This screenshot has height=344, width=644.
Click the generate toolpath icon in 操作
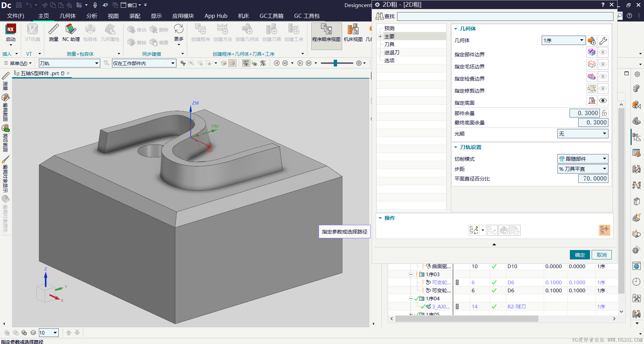click(x=474, y=230)
